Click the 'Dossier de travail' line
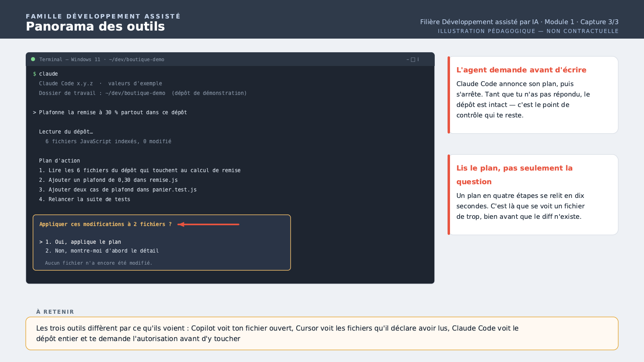 click(x=143, y=93)
